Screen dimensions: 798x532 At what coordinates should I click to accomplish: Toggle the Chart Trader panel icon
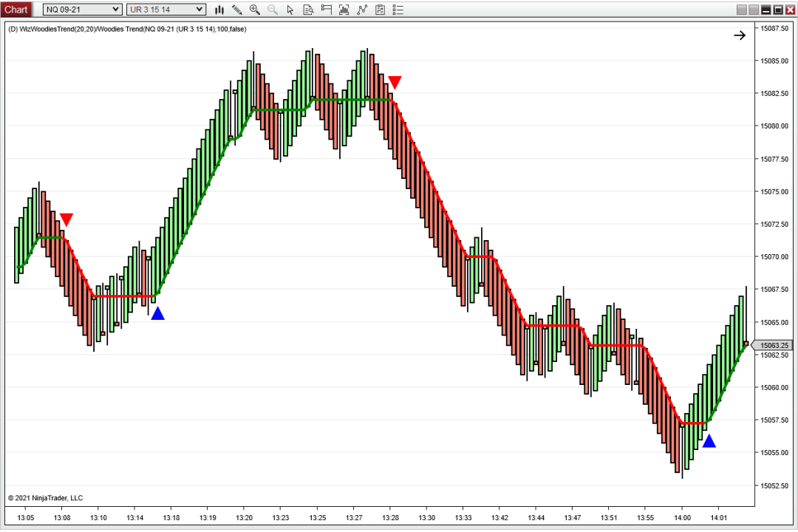coord(327,10)
